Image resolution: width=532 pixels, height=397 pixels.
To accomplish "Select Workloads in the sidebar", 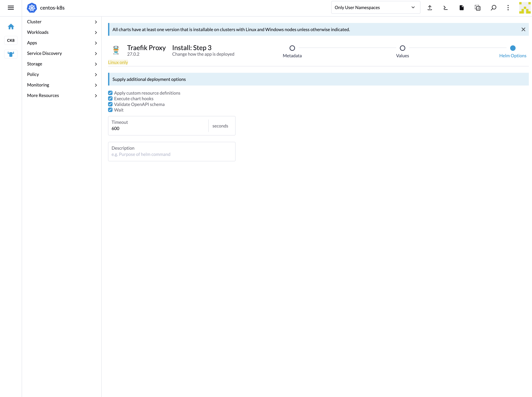I will 38,32.
